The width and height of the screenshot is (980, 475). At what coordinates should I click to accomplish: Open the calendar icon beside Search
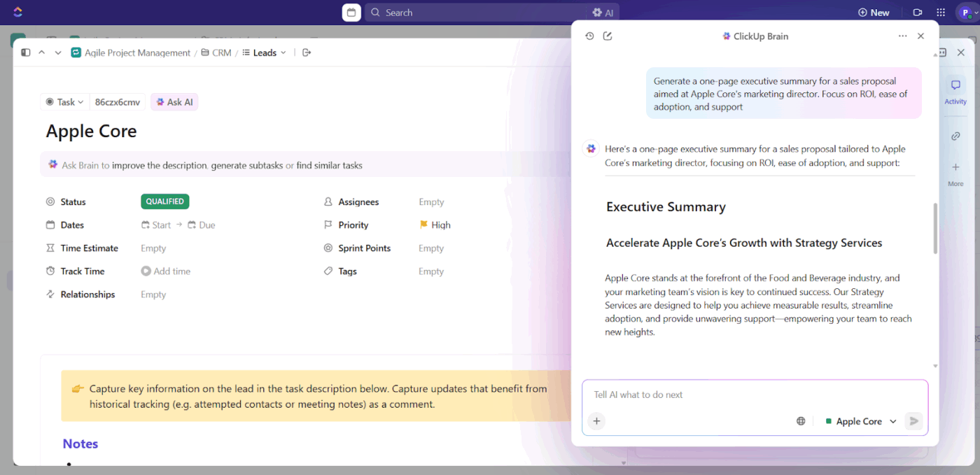click(x=351, y=13)
